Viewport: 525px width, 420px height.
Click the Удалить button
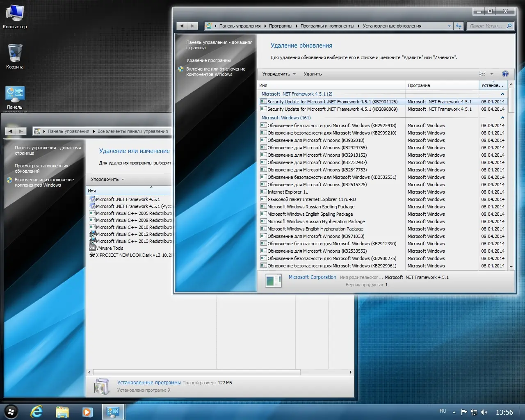tap(313, 74)
